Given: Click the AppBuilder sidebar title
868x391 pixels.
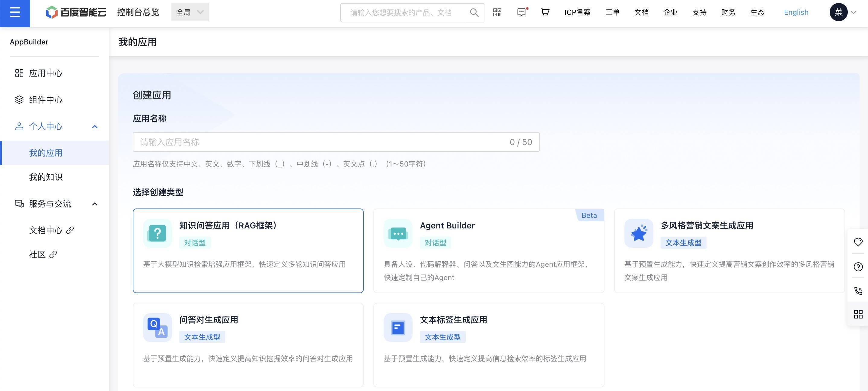Looking at the screenshot, I should (x=29, y=42).
